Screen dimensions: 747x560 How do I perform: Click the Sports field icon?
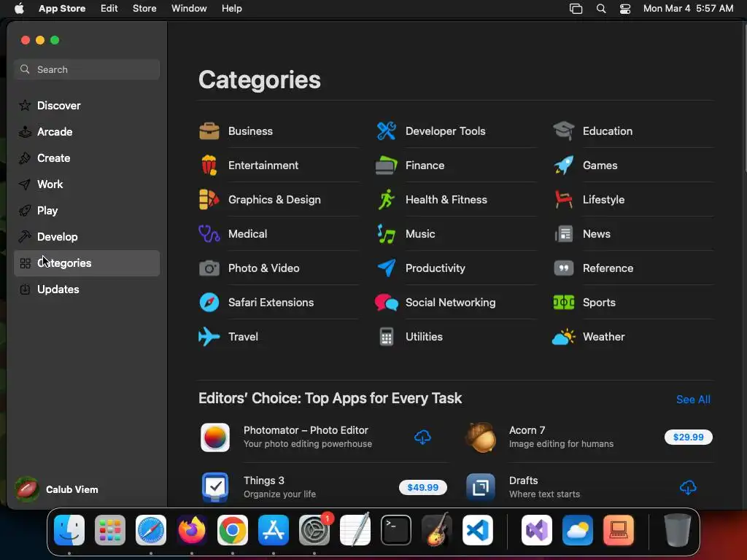[x=564, y=303]
